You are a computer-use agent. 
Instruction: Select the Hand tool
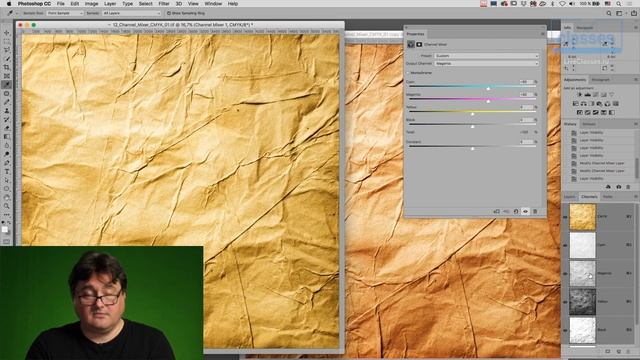click(7, 198)
